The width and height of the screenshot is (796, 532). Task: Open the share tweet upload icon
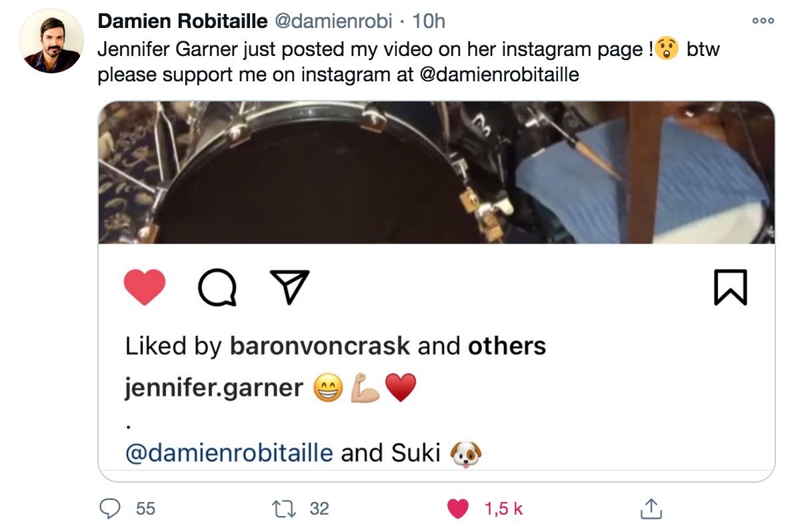point(651,509)
